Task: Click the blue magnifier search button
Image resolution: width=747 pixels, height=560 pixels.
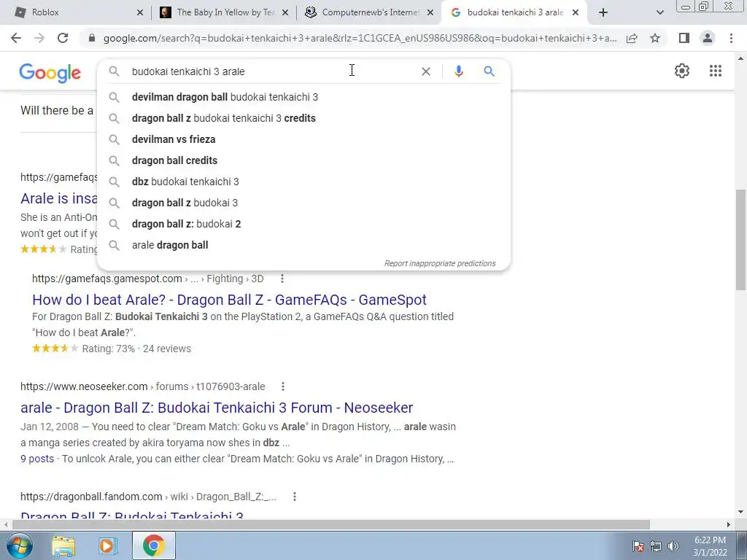Action: (489, 71)
